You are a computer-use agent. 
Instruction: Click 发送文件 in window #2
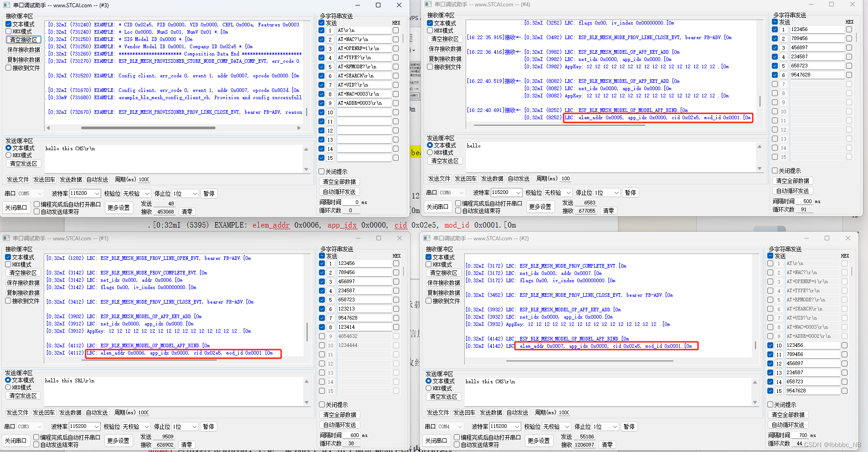pyautogui.click(x=438, y=412)
